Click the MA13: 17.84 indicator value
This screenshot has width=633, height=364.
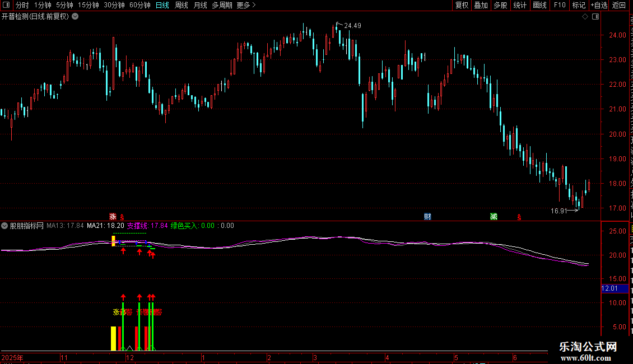[x=65, y=226]
